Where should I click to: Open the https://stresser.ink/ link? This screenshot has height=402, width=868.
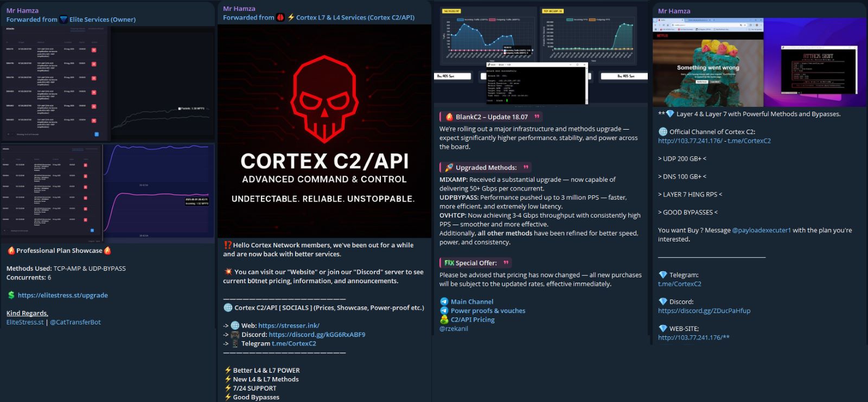coord(289,326)
